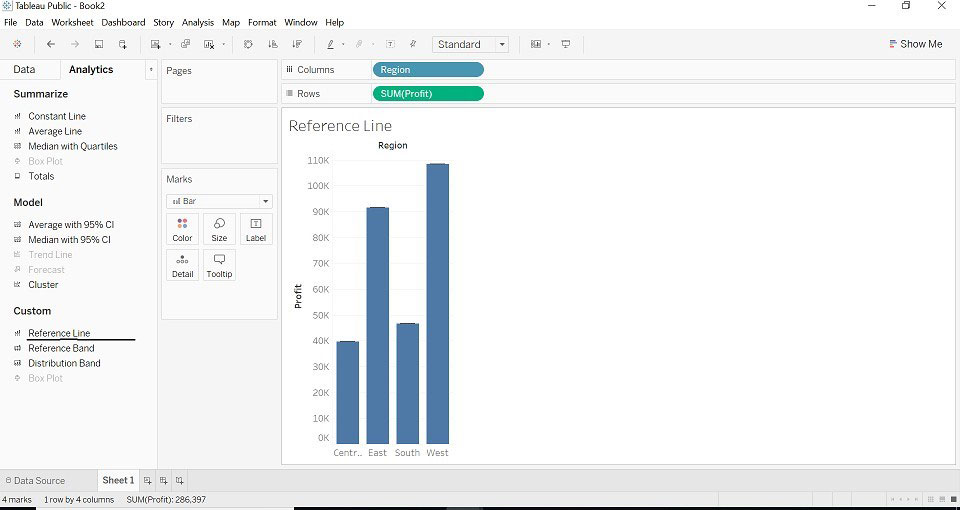Click the Redo forward arrow

pyautogui.click(x=75, y=44)
